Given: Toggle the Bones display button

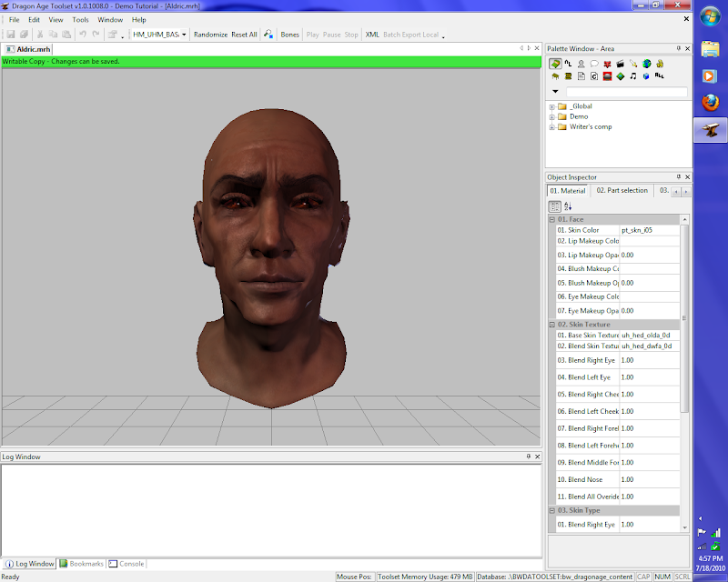Looking at the screenshot, I should pyautogui.click(x=289, y=35).
